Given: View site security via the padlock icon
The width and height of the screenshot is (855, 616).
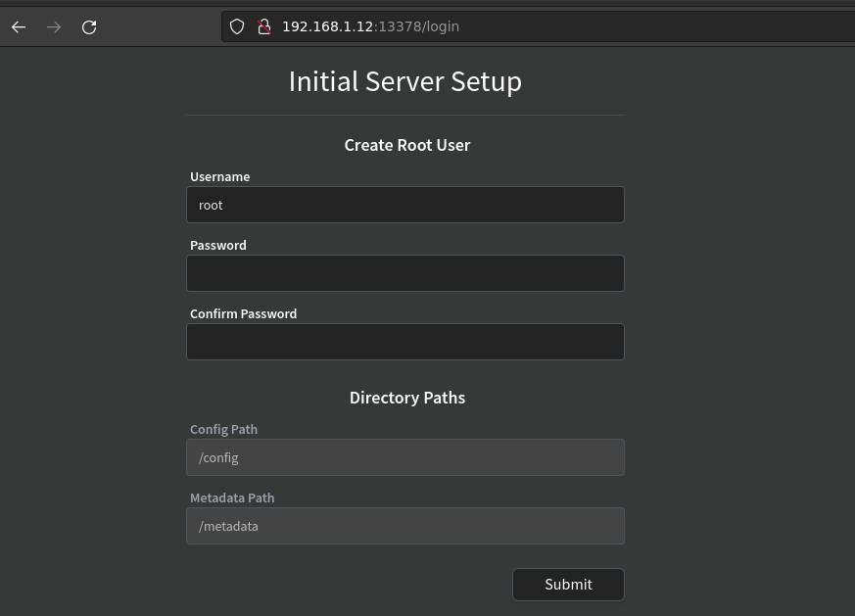Looking at the screenshot, I should 262,26.
